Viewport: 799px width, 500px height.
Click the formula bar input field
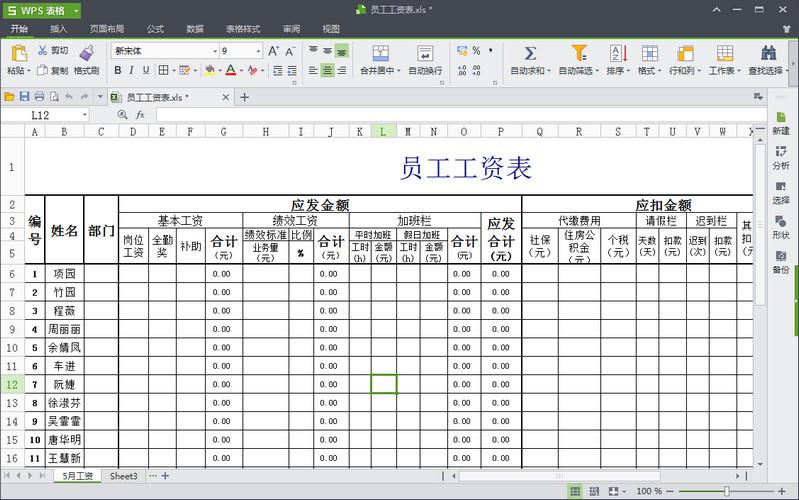[x=450, y=115]
